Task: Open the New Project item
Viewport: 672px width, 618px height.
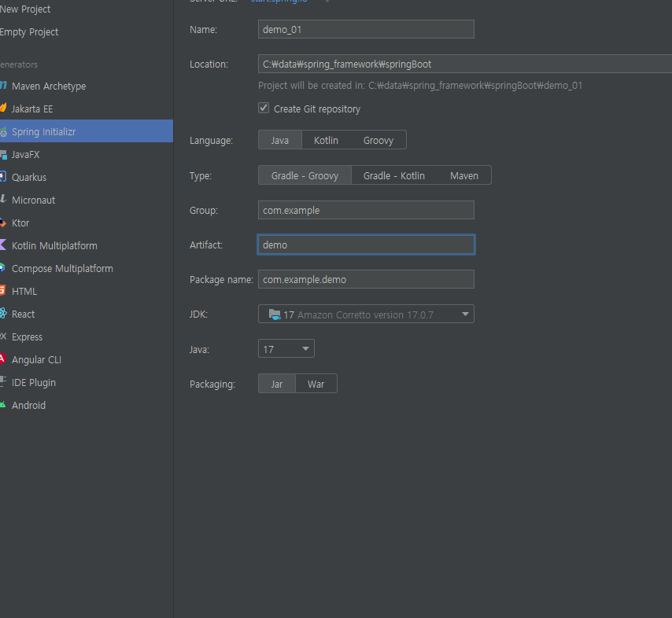Action: (25, 9)
